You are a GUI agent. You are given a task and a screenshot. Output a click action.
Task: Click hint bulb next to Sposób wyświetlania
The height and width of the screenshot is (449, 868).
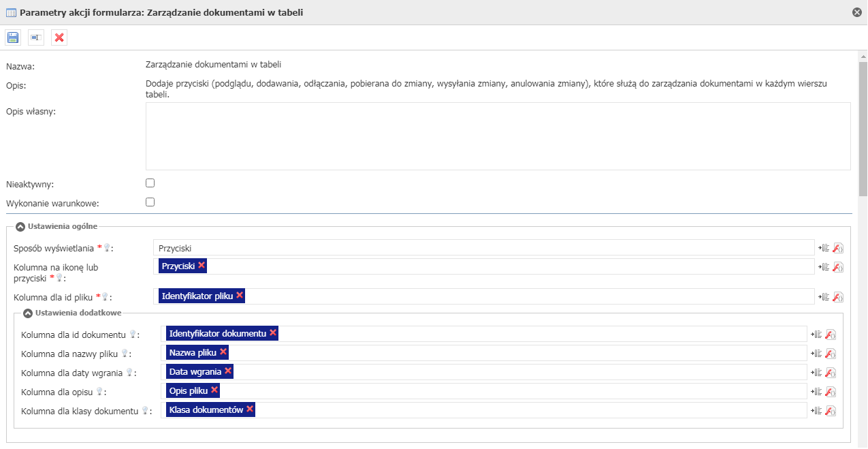tap(106, 248)
